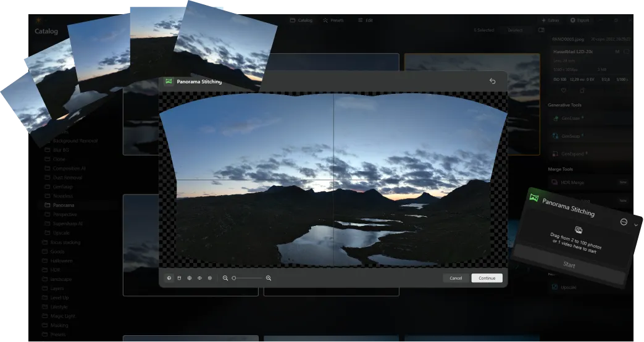Click the zoom in magnifier icon
The width and height of the screenshot is (644, 342).
pyautogui.click(x=269, y=278)
